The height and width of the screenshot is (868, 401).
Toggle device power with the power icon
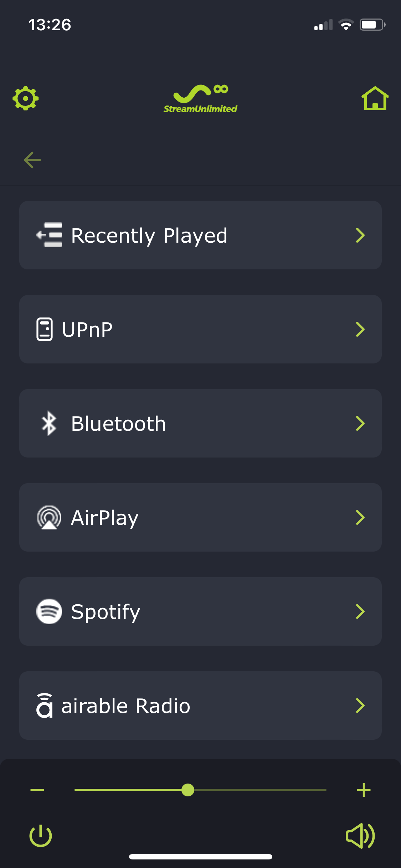point(41,836)
